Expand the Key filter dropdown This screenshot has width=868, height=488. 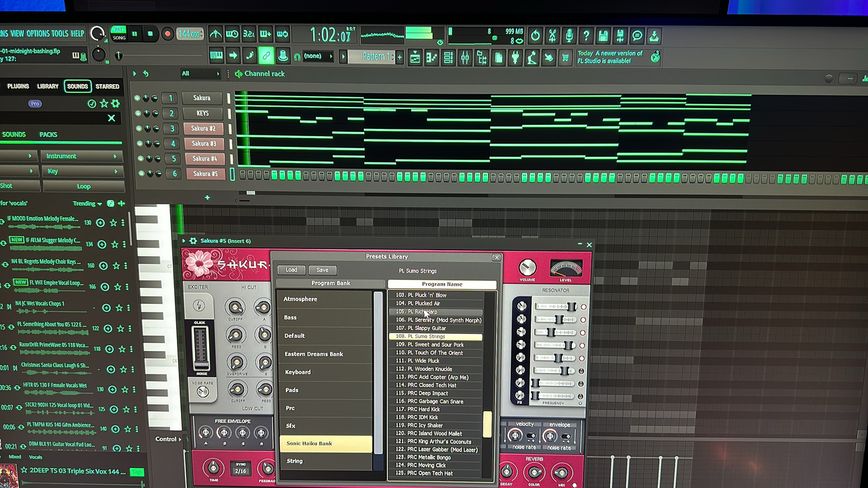(82, 172)
